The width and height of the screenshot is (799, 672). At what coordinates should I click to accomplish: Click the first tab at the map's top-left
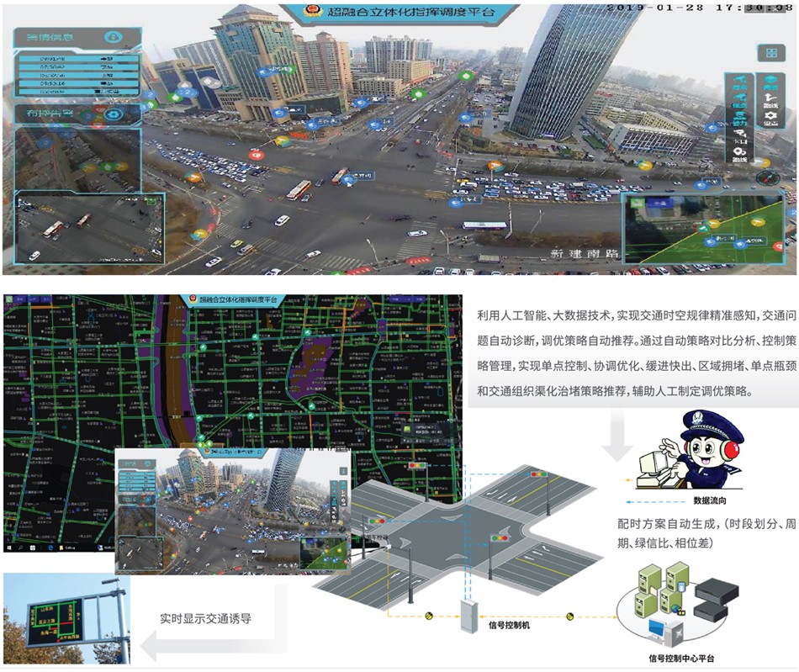pos(17,299)
